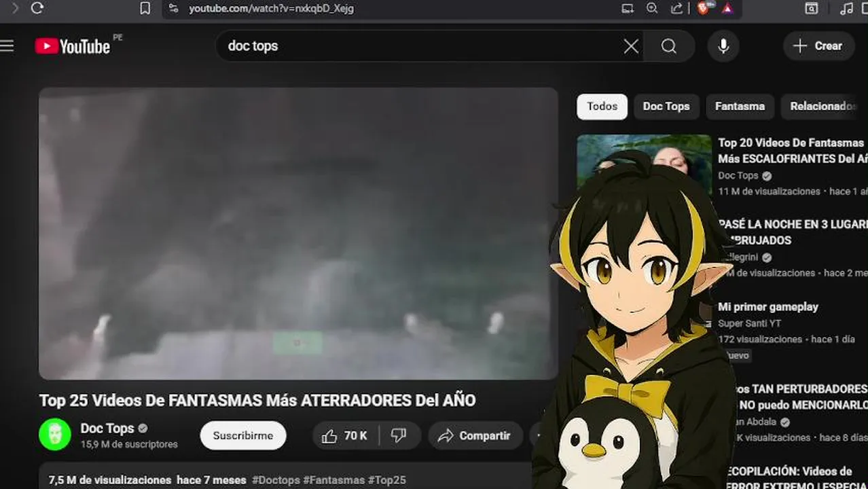Subscribe with the Suscribirme button
This screenshot has width=868, height=489.
tap(243, 435)
